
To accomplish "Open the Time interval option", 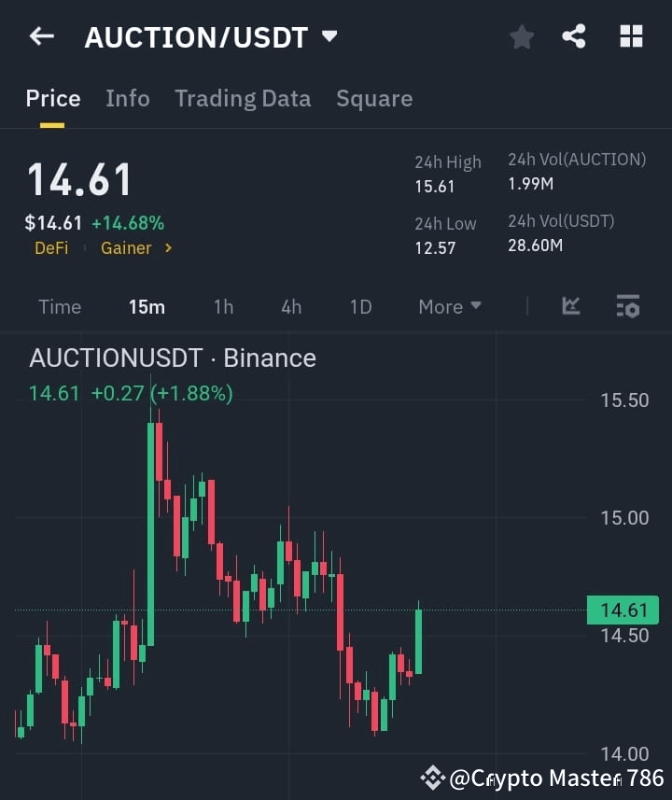I will click(x=60, y=306).
